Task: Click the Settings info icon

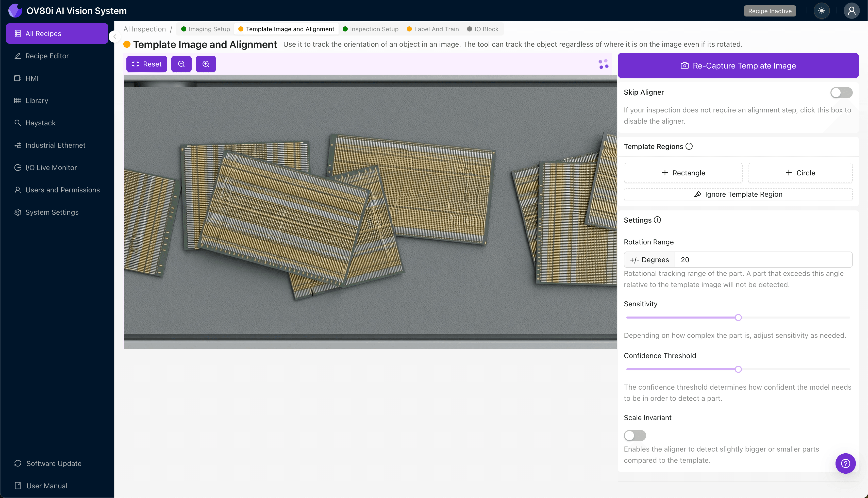Action: 657,220
